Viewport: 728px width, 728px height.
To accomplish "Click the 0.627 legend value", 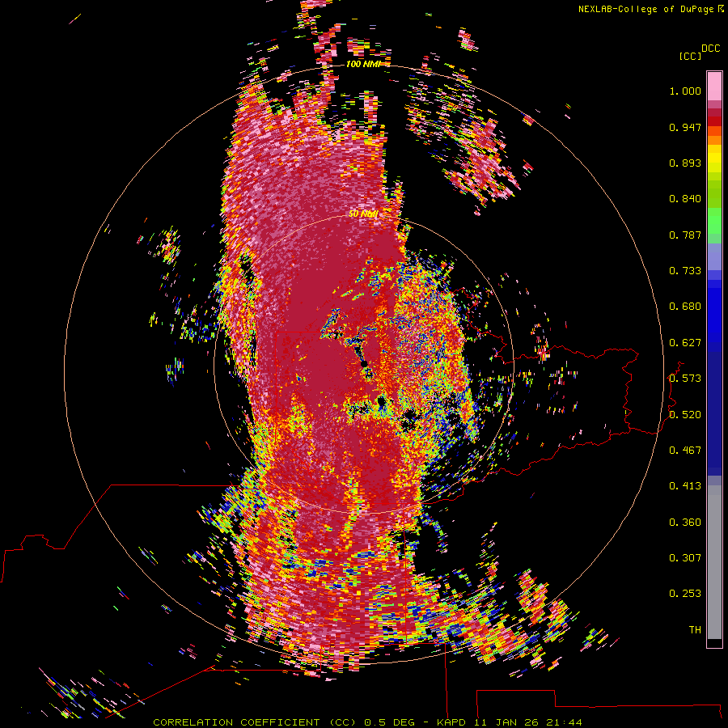I will point(685,343).
